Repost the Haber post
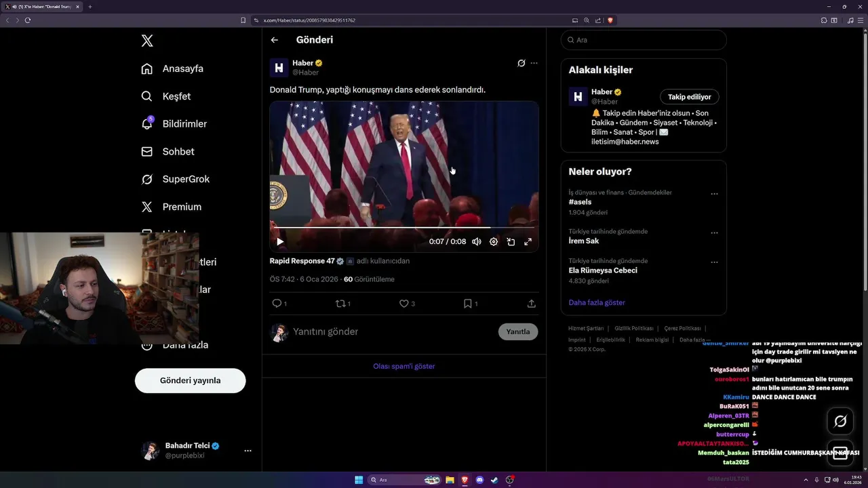The width and height of the screenshot is (868, 488). (340, 304)
